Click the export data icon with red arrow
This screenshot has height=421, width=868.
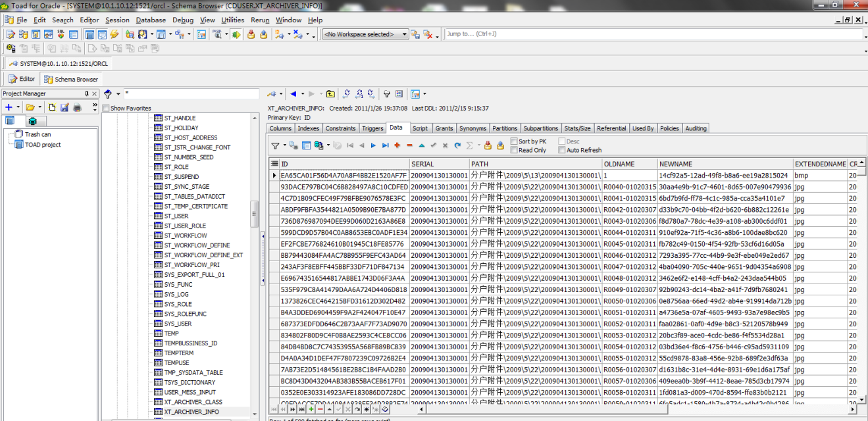[x=488, y=145]
